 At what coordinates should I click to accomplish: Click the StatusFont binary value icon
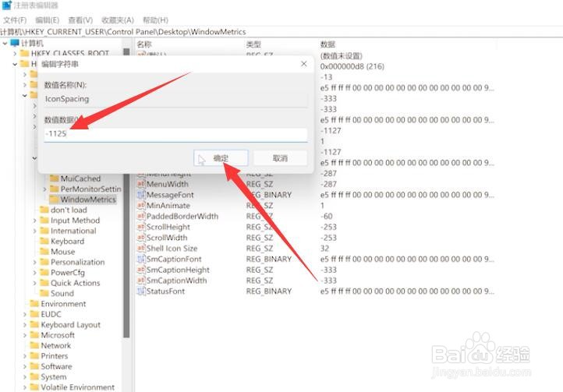[141, 291]
